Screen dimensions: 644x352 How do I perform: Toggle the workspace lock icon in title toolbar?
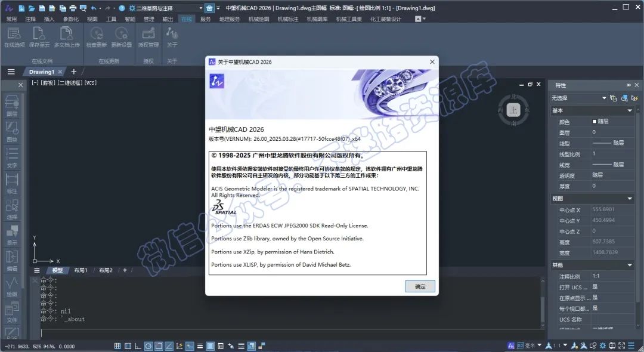pos(209,8)
